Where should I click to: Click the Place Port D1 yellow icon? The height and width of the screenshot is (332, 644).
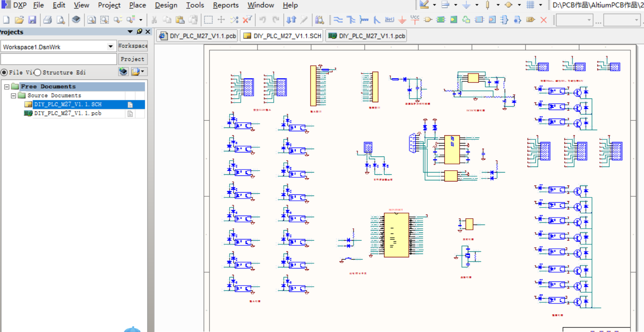click(x=530, y=20)
